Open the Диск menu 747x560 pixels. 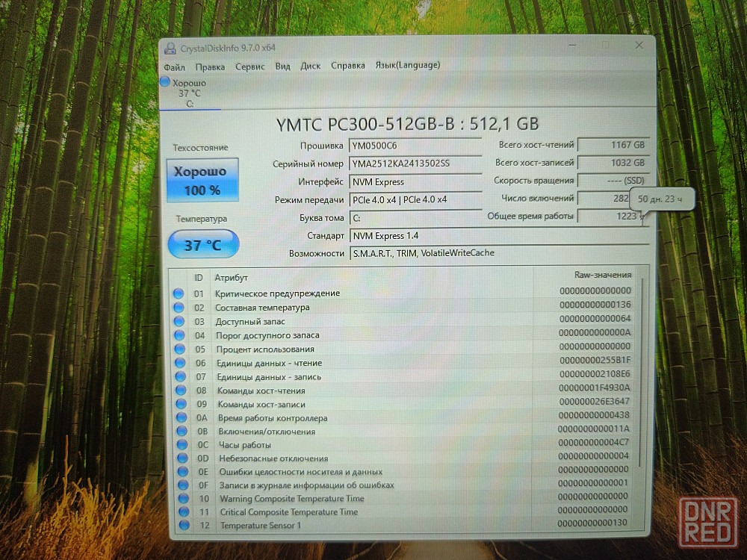tap(310, 66)
